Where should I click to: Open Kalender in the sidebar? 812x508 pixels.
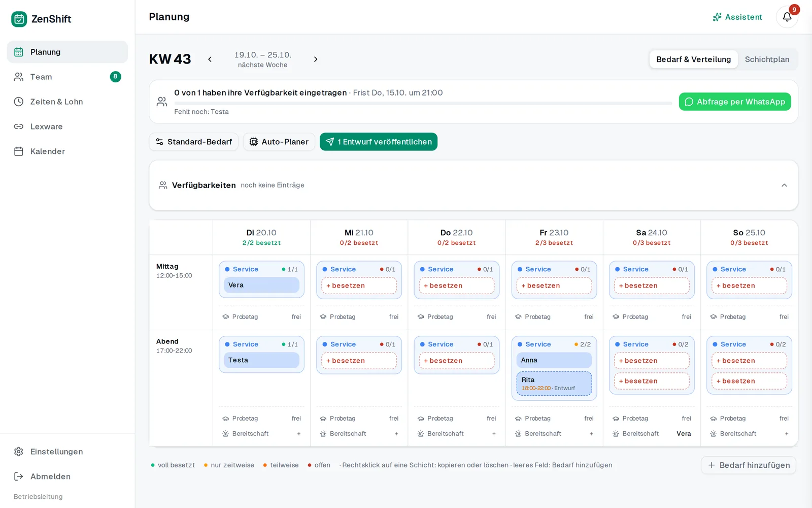(x=67, y=151)
